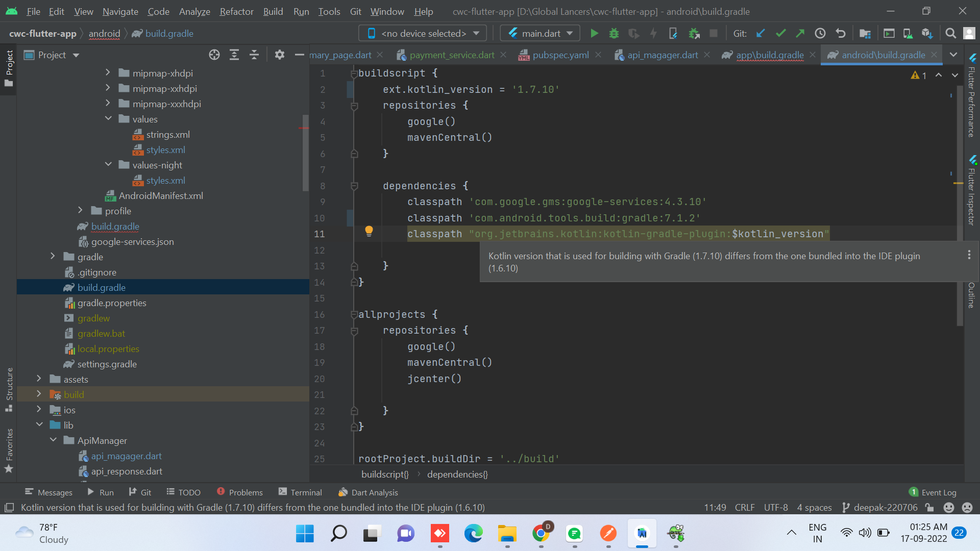Close the android\build.gradle tab
Screen dimensions: 980x551
(934, 55)
